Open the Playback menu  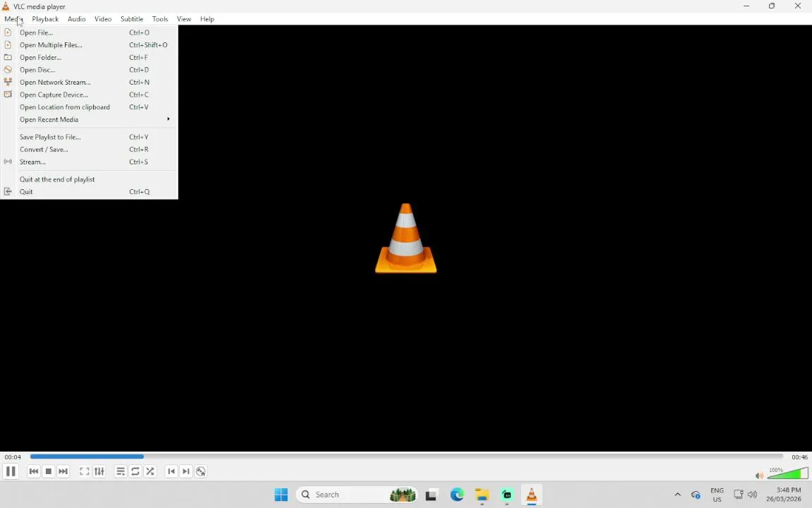(x=45, y=19)
